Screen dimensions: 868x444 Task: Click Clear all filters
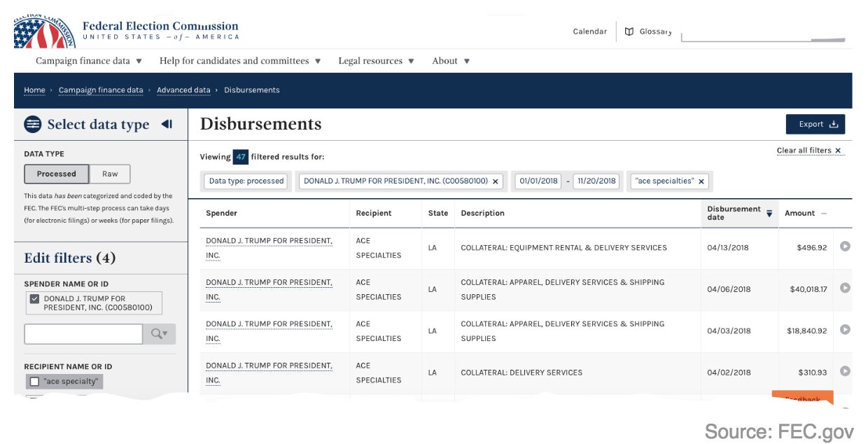(809, 151)
